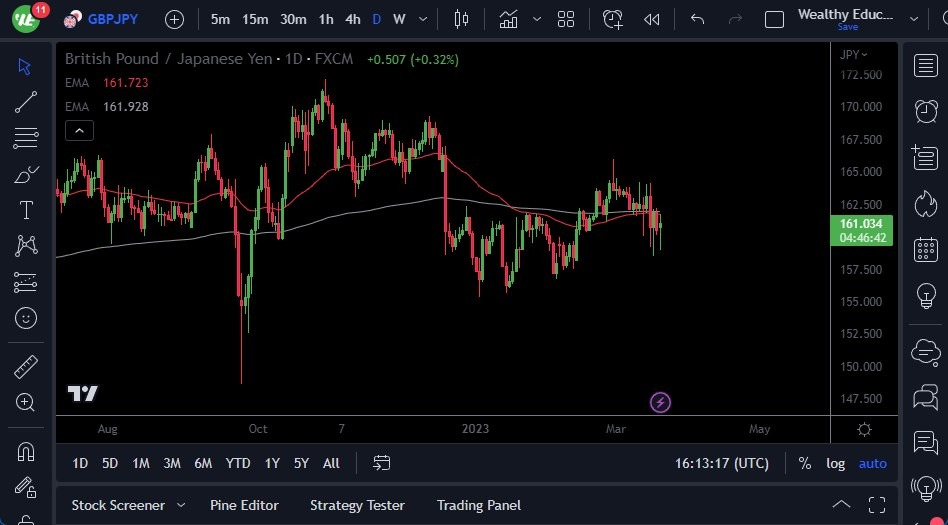Open the Stock Screener dropdown
Image resolution: width=948 pixels, height=525 pixels.
(128, 505)
